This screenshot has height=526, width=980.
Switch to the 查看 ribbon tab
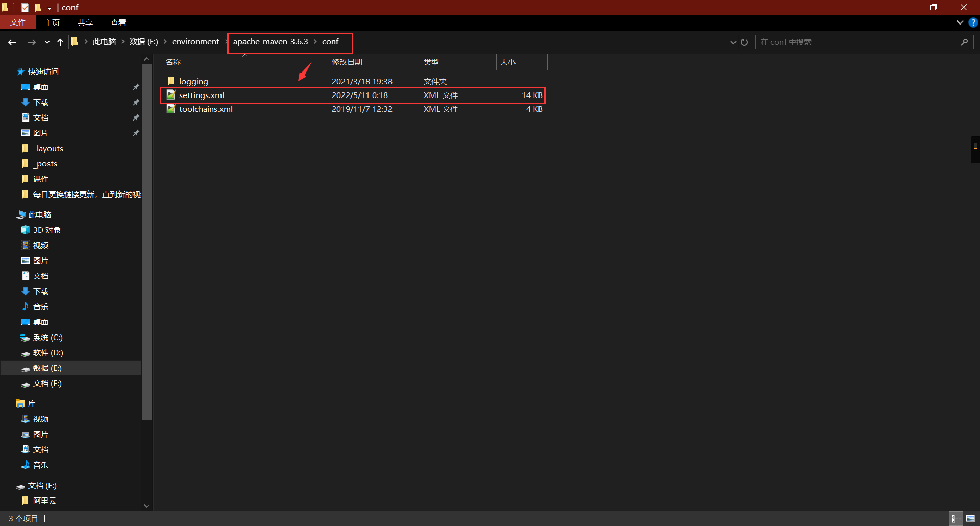(118, 22)
